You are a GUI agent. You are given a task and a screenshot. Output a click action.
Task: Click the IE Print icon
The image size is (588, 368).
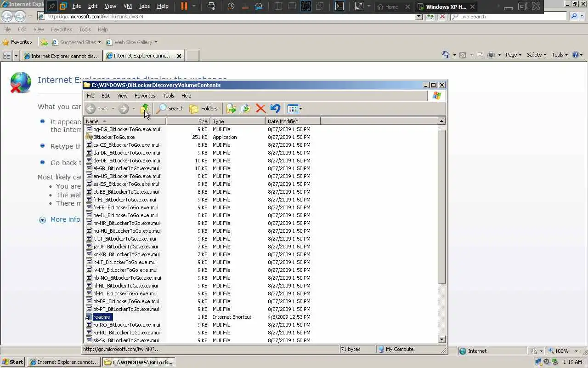point(491,55)
